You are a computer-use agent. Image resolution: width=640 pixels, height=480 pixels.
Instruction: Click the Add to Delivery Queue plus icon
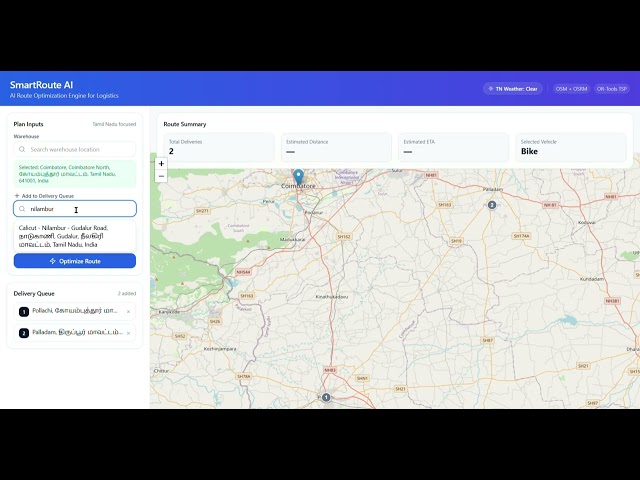click(x=17, y=196)
